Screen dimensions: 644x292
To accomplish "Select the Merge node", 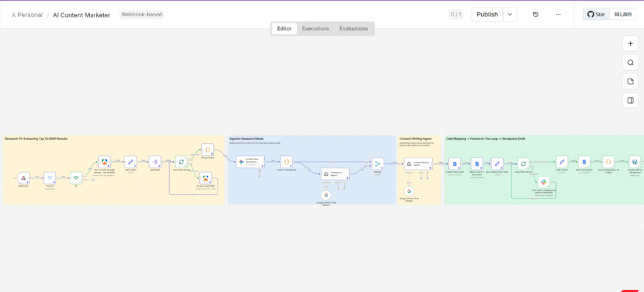I will (x=377, y=163).
